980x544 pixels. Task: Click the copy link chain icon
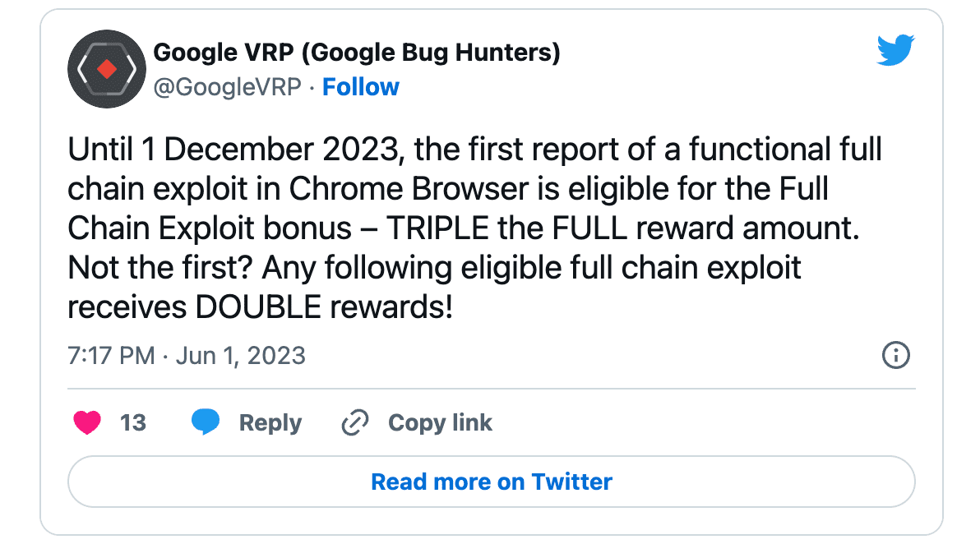click(354, 422)
